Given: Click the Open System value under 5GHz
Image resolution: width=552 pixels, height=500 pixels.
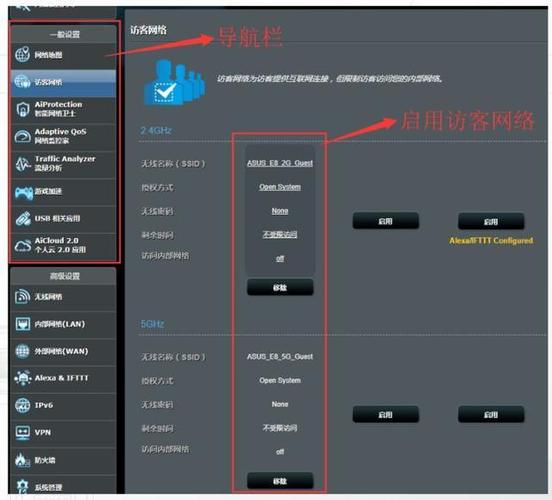Looking at the screenshot, I should pos(280,380).
